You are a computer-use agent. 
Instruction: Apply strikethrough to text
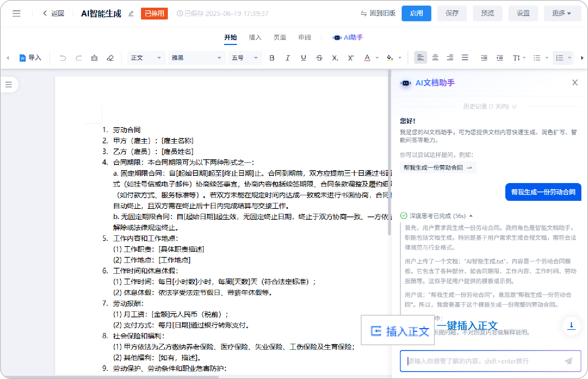point(319,58)
